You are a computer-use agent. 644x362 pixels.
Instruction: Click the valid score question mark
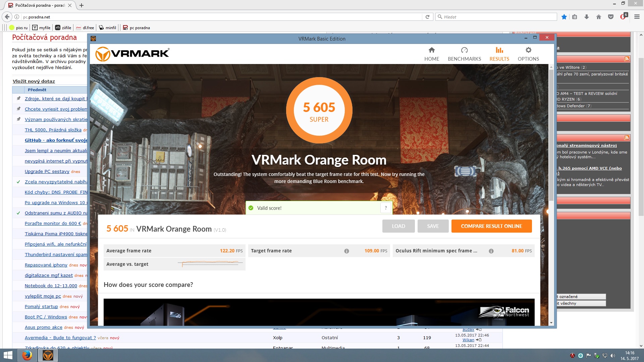coord(386,208)
